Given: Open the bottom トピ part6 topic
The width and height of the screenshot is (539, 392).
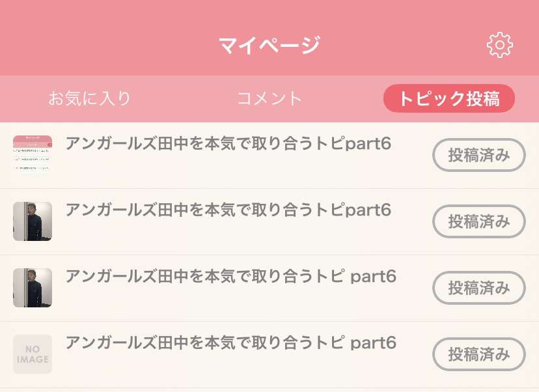Looking at the screenshot, I should [230, 343].
